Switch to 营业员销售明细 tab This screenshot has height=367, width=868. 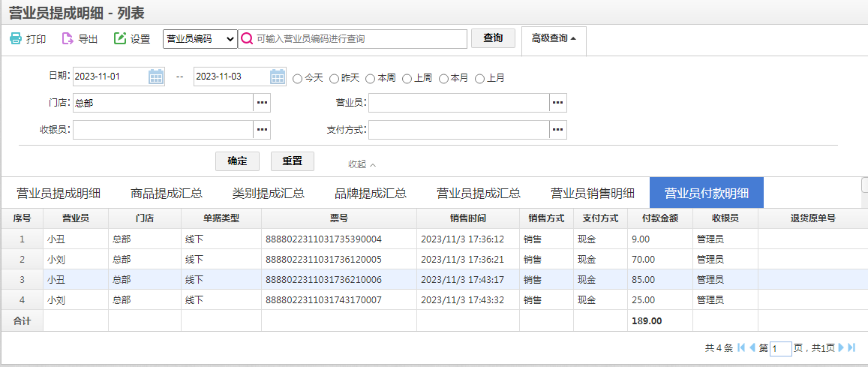[x=593, y=193]
